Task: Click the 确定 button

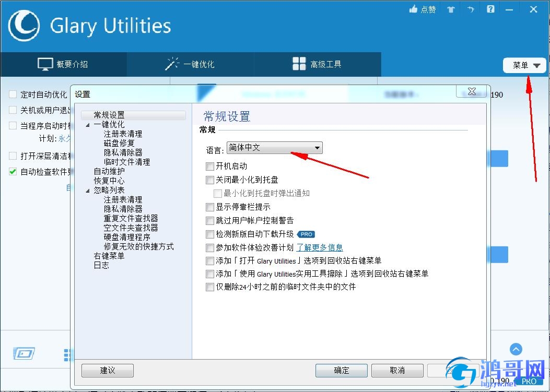Action: 341,370
